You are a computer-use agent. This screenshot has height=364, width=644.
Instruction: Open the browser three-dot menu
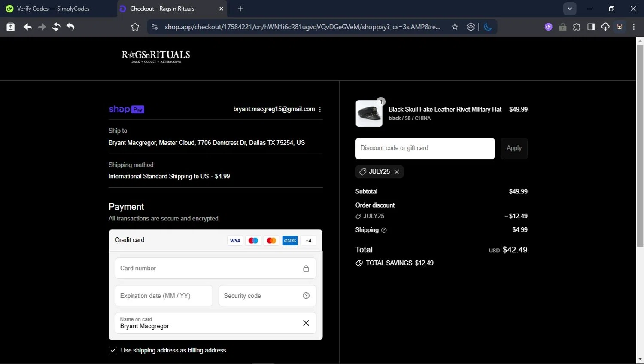[x=634, y=27]
